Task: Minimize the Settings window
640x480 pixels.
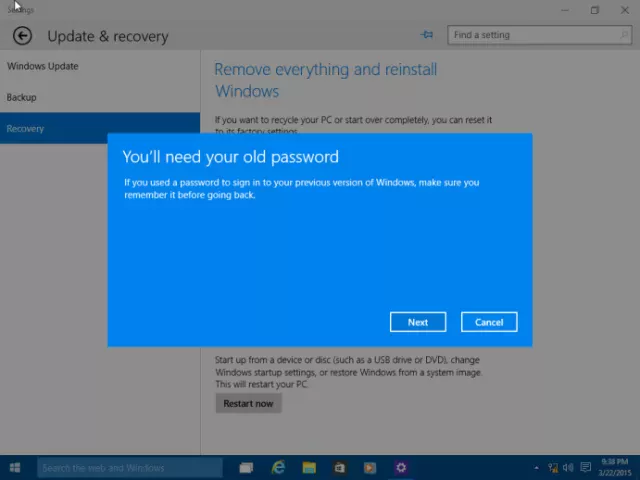Action: pyautogui.click(x=565, y=10)
